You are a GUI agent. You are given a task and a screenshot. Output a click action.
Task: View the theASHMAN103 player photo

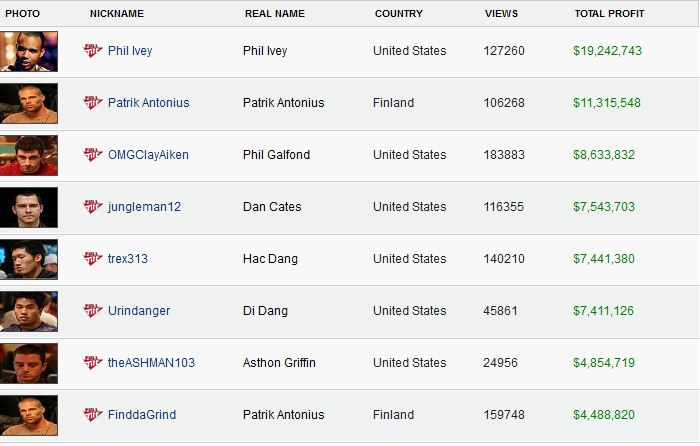pos(29,363)
